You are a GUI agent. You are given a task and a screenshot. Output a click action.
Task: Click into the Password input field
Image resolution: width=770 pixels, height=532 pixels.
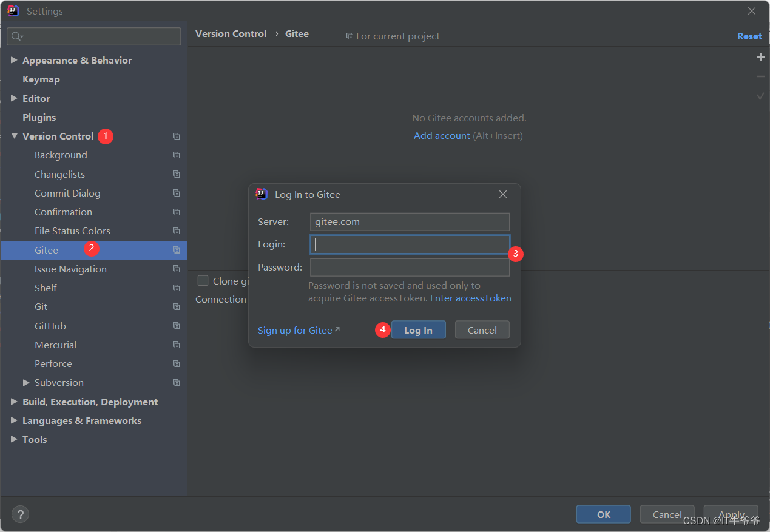(x=410, y=267)
